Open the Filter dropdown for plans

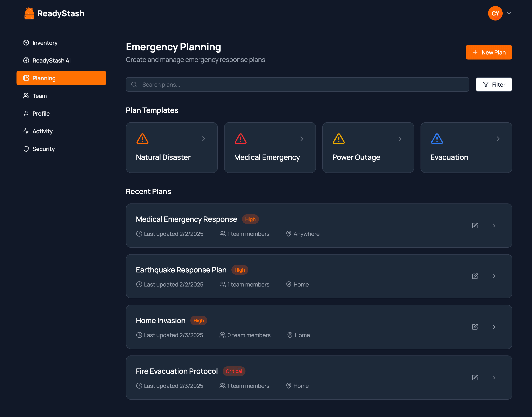point(494,85)
